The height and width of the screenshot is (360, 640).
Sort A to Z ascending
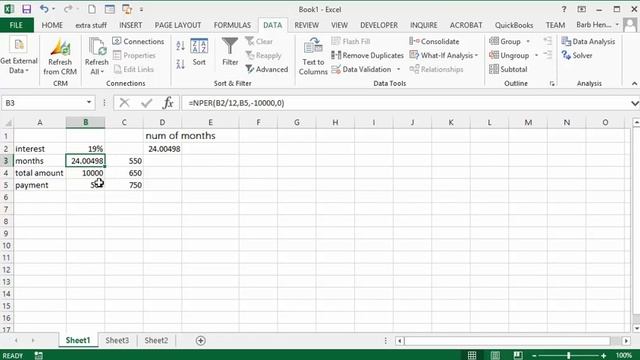[x=180, y=45]
